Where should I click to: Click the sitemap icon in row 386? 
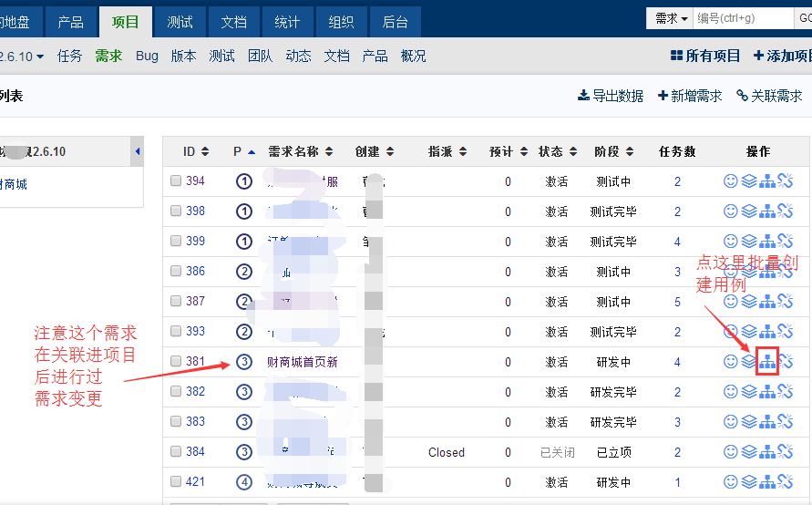coord(767,272)
